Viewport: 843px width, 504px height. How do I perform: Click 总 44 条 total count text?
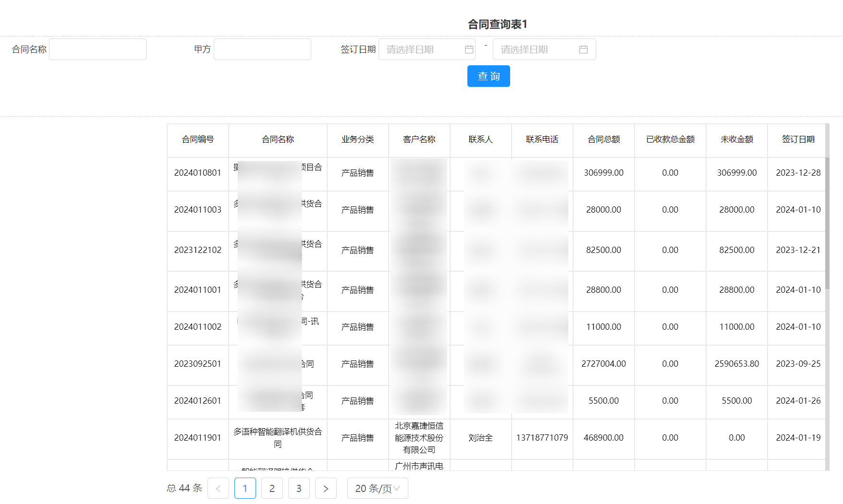(184, 488)
